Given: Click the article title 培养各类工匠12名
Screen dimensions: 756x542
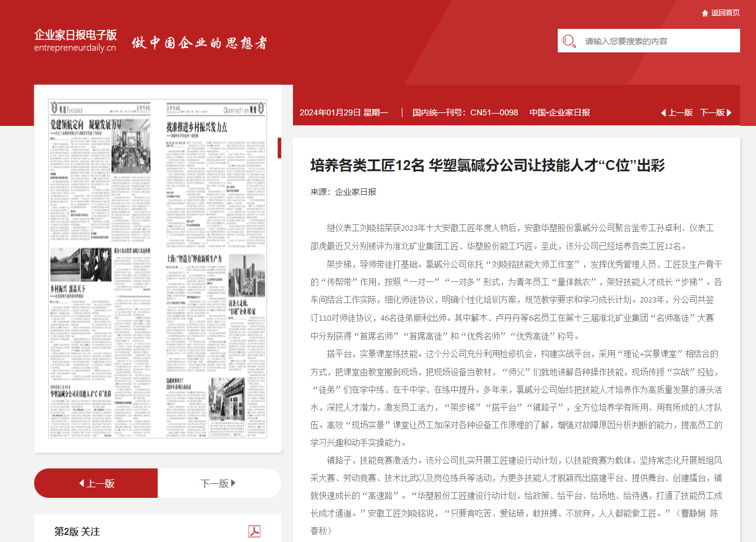Looking at the screenshot, I should [x=487, y=165].
